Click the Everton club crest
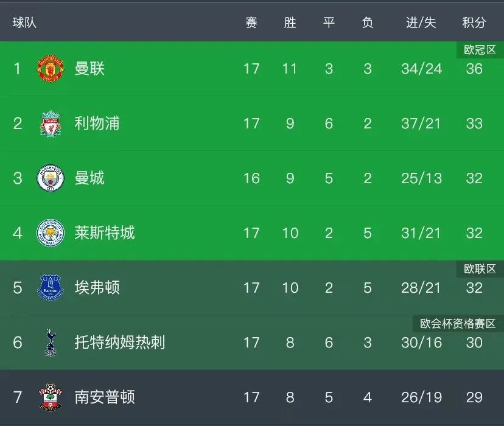The height and width of the screenshot is (426, 504). point(51,288)
